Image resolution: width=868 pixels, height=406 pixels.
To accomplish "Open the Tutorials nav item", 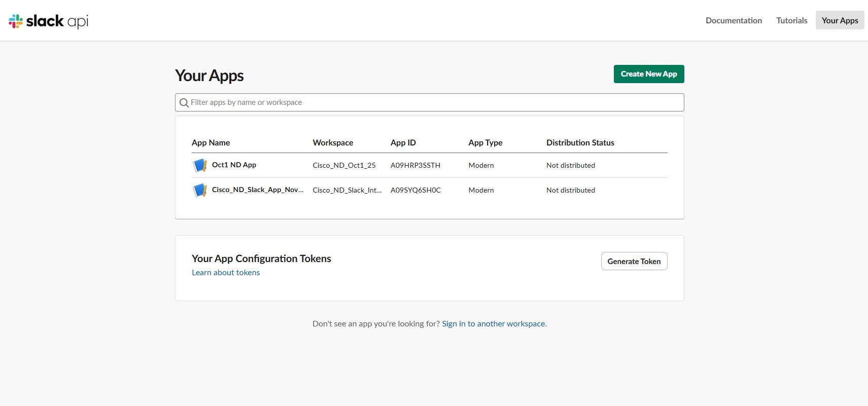I will (x=791, y=20).
